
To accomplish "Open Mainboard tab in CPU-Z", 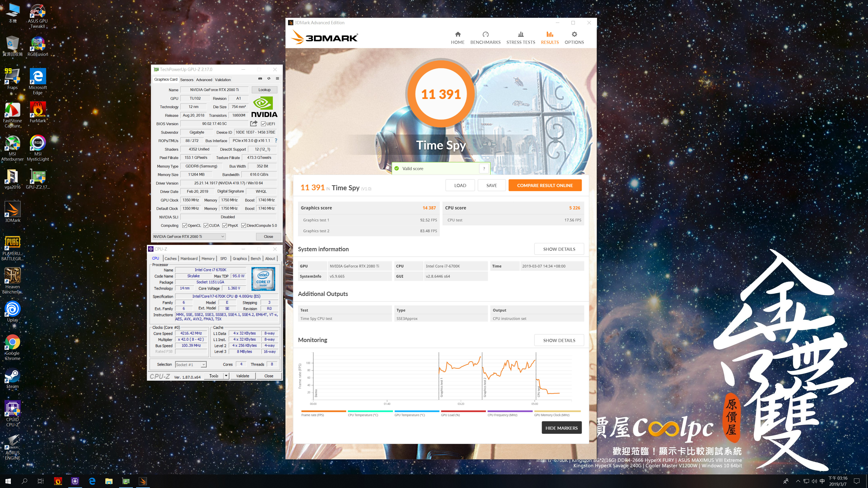I will [x=189, y=258].
